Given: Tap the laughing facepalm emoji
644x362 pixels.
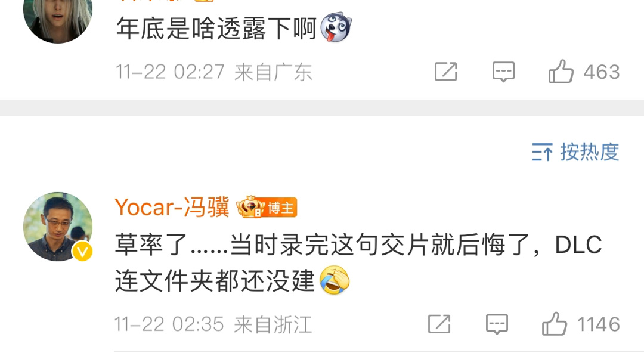Looking at the screenshot, I should click(x=335, y=280).
